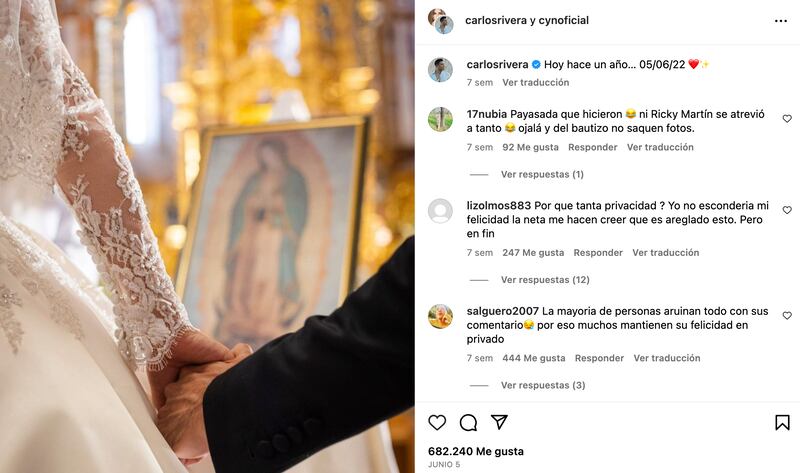The height and width of the screenshot is (473, 800).
Task: Share the post via paper plane icon
Action: click(499, 422)
